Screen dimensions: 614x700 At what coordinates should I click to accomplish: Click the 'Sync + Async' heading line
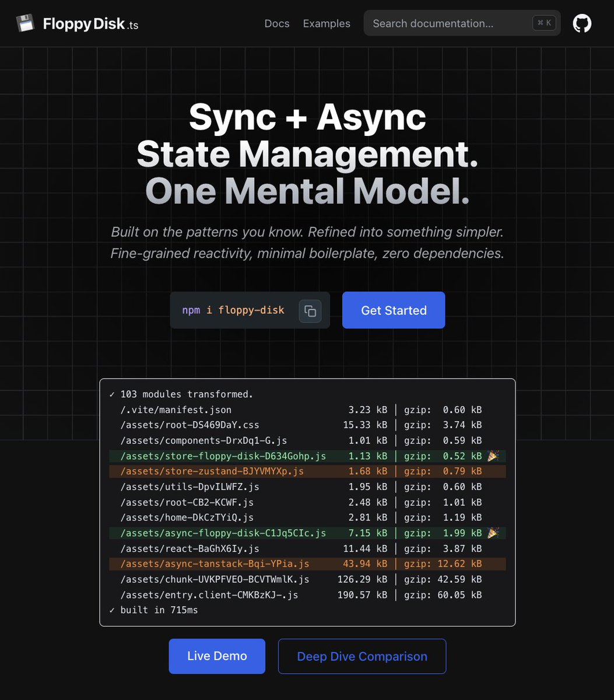307,117
